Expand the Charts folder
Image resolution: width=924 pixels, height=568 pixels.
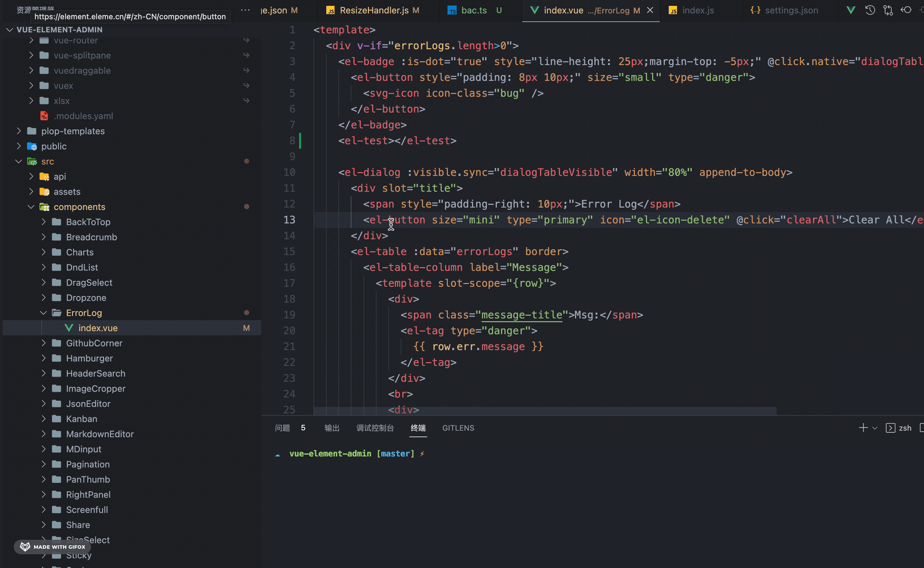[x=44, y=252]
